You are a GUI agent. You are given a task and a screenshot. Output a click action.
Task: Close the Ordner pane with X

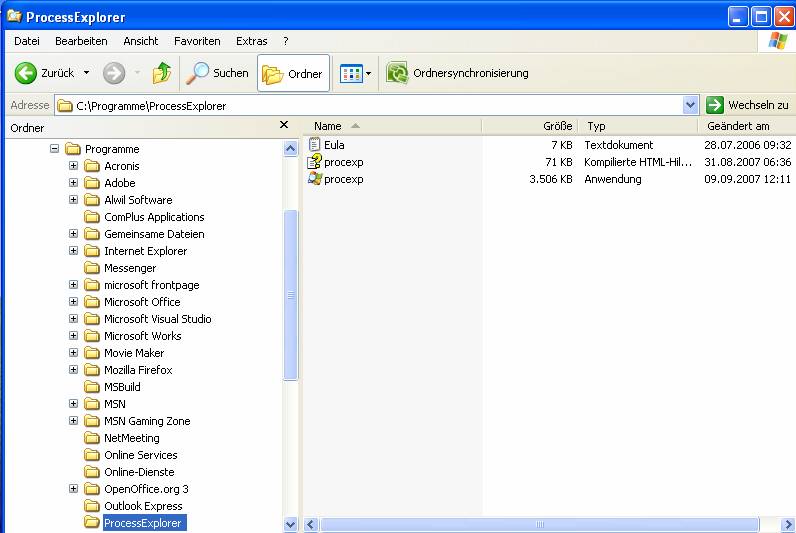[284, 125]
